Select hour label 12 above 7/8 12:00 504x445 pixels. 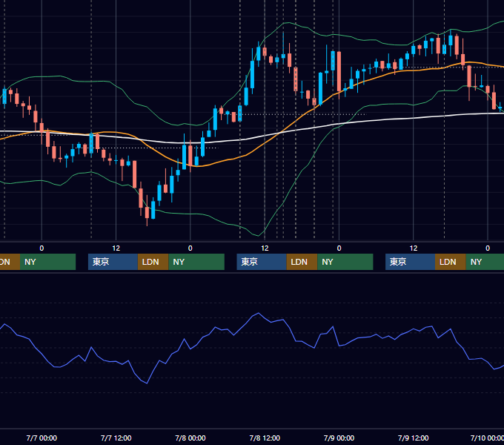pos(265,248)
